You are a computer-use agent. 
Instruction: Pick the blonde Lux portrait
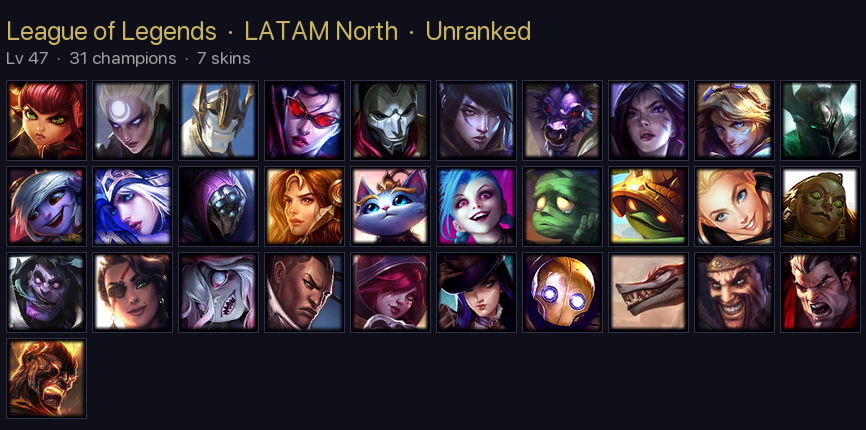pos(735,206)
